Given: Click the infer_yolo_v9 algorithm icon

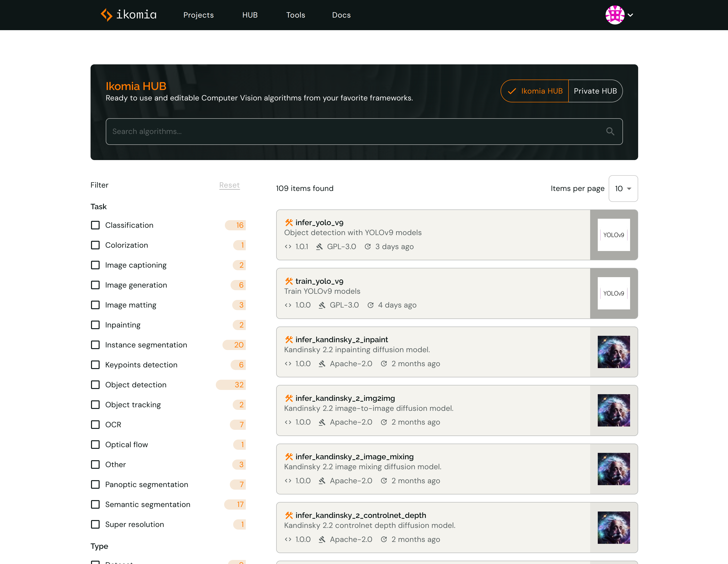Looking at the screenshot, I should pos(613,234).
